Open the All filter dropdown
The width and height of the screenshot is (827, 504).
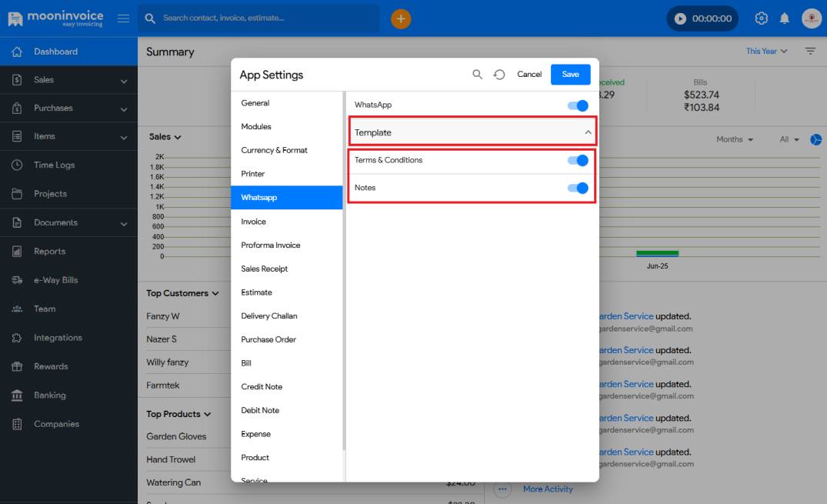click(x=789, y=139)
